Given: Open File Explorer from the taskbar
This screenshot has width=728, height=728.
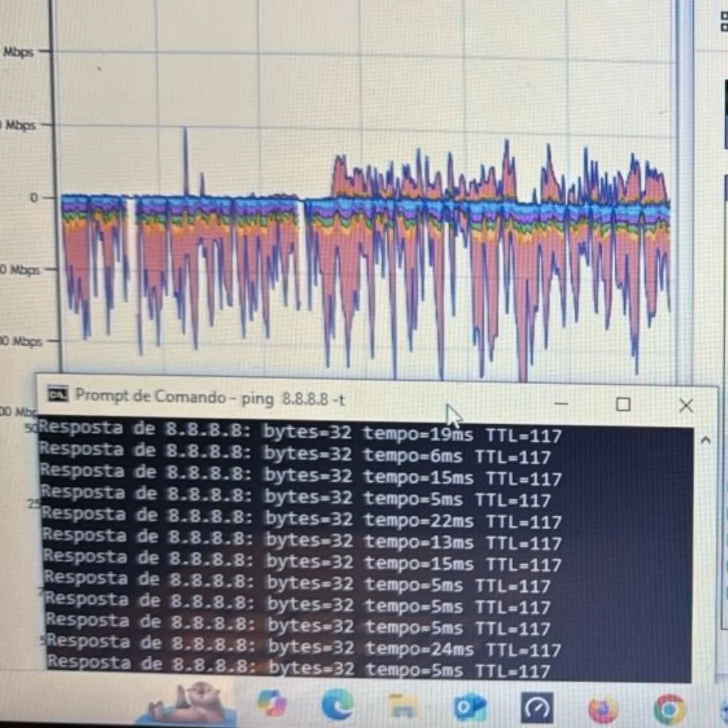Looking at the screenshot, I should 403,706.
